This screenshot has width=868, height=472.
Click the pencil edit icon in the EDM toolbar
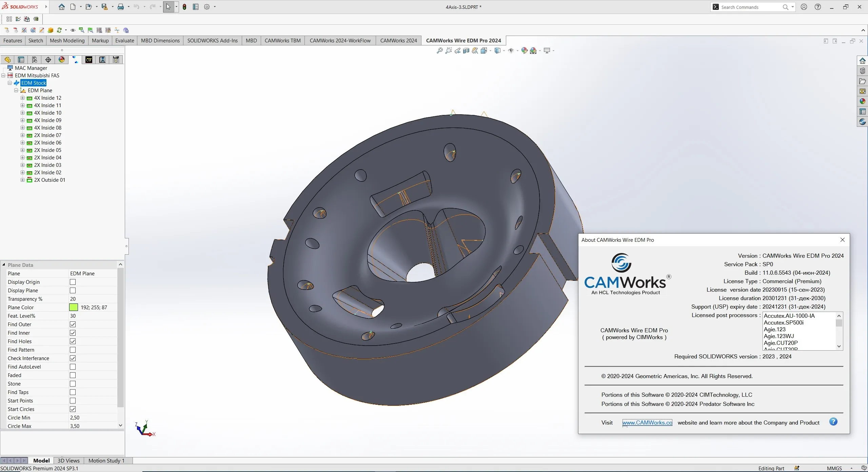42,30
